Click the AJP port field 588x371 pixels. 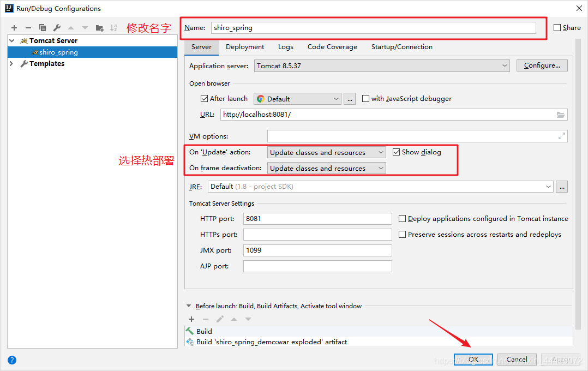pos(317,266)
